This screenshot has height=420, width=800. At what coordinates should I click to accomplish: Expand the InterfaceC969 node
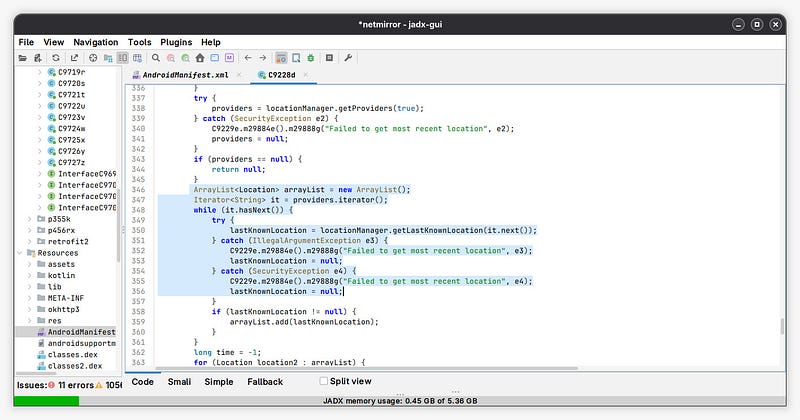click(x=40, y=174)
